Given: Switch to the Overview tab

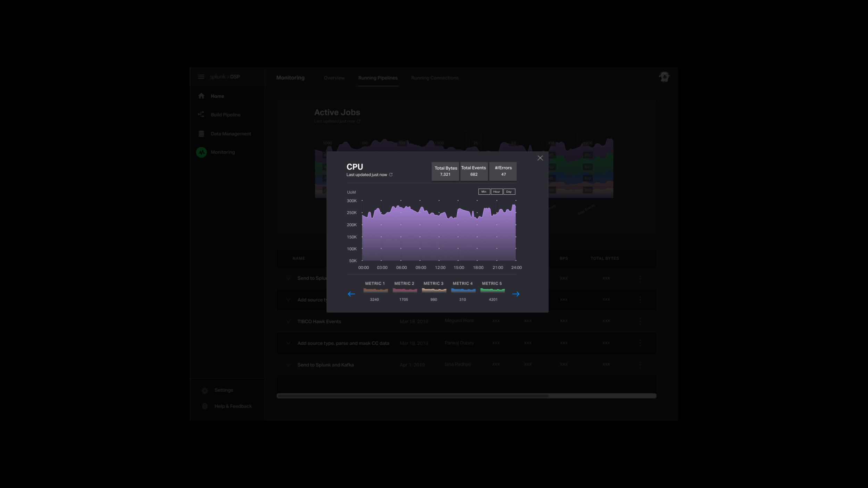Looking at the screenshot, I should click(x=334, y=78).
